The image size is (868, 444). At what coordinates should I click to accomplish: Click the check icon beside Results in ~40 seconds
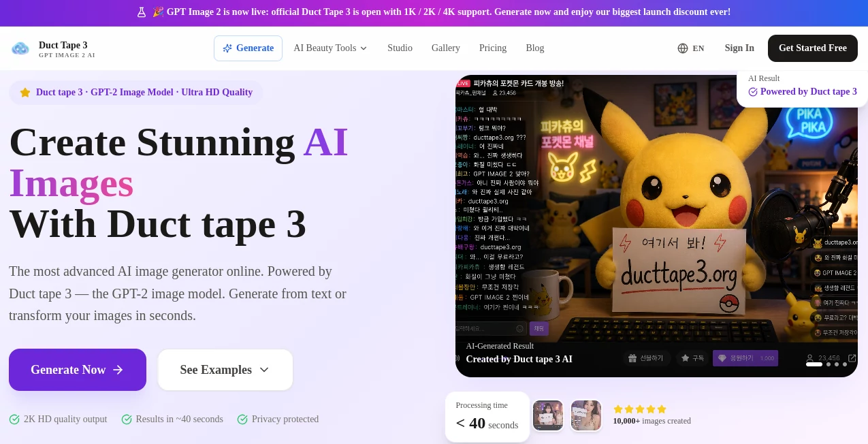point(126,419)
